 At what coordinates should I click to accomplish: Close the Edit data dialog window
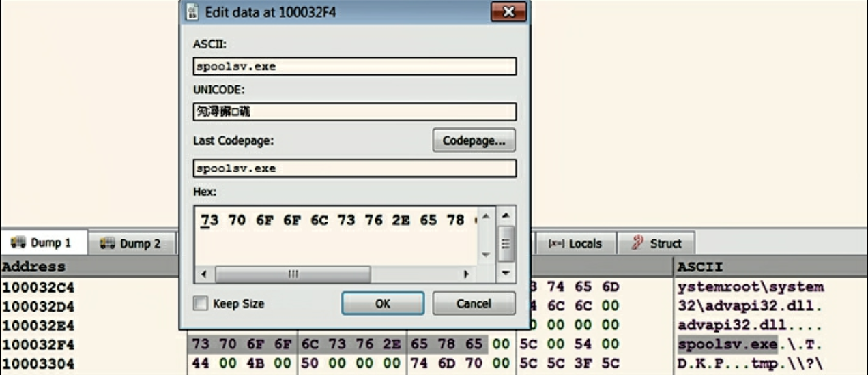click(x=507, y=12)
